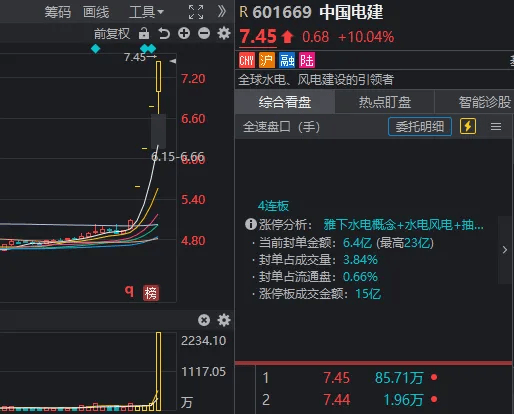Close the volume indicator panel
Image resolution: width=514 pixels, height=414 pixels.
[204, 320]
